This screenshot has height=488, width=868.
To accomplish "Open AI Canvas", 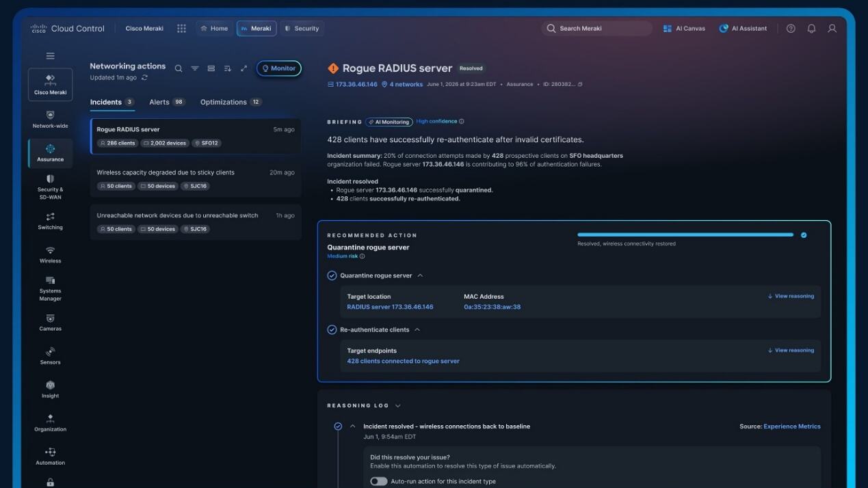I will coord(685,29).
